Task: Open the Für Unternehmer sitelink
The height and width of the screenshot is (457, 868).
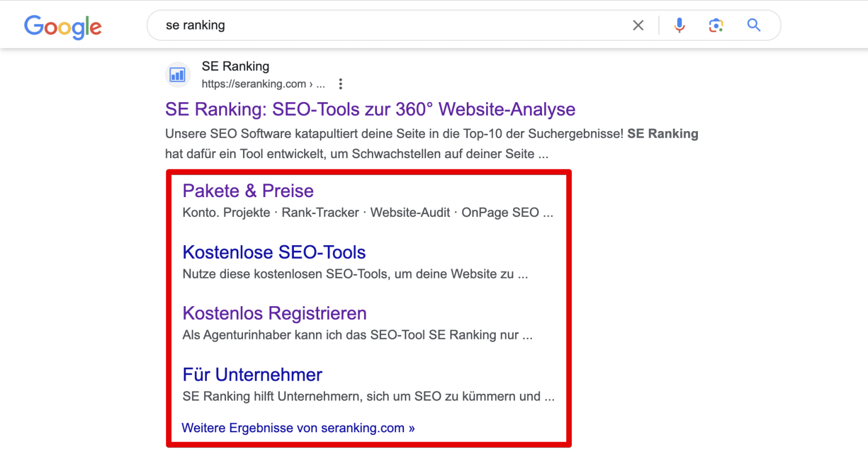Action: 252,375
